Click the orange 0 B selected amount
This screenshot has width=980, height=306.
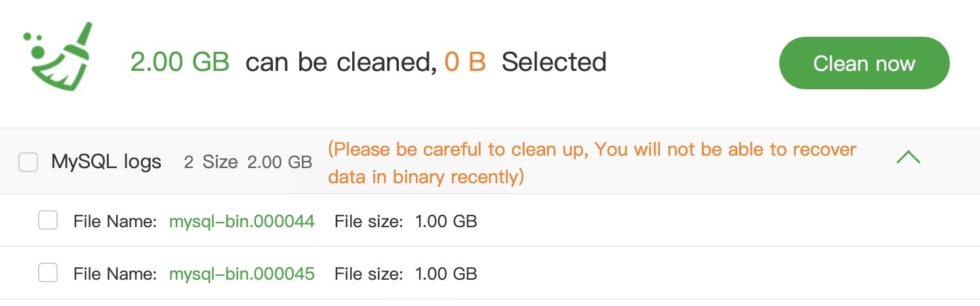click(x=465, y=62)
